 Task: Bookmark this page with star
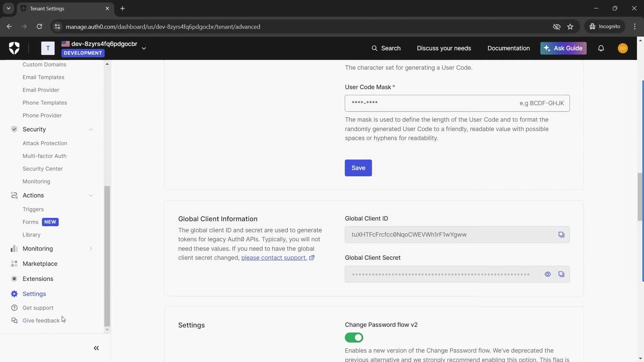[x=570, y=26]
